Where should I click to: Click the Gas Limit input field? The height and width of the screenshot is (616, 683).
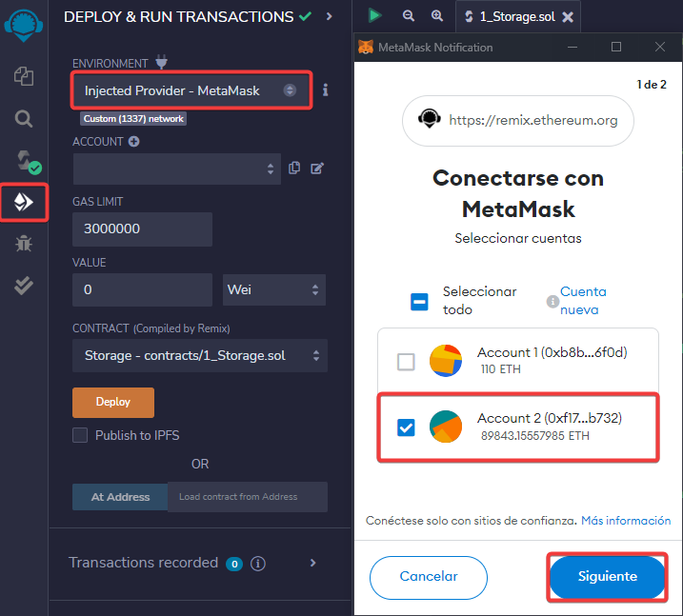[x=142, y=229]
